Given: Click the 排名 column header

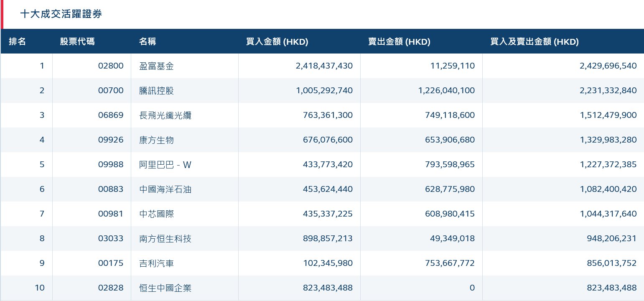Looking at the screenshot, I should (x=18, y=42).
